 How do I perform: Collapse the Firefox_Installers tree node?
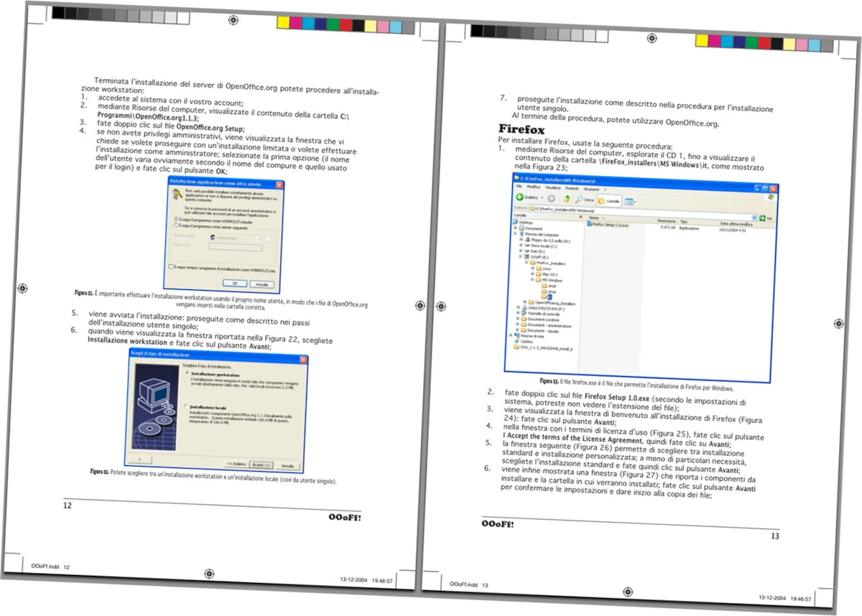click(x=527, y=262)
